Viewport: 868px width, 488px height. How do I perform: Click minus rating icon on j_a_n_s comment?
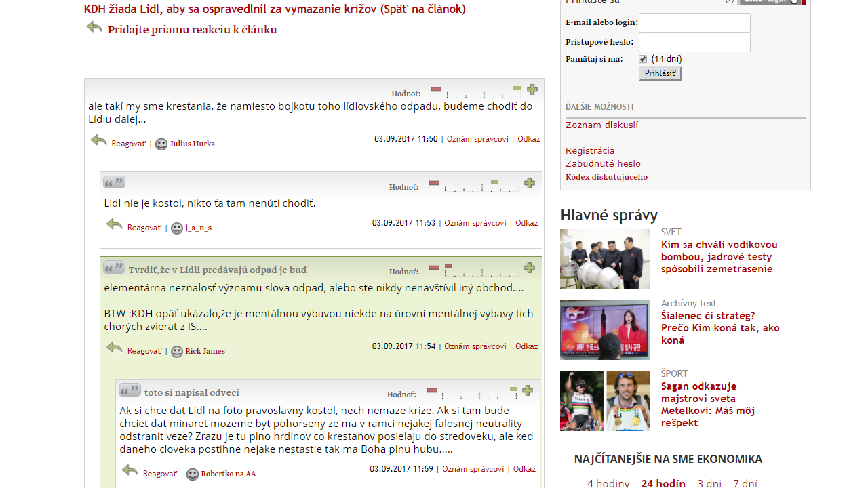coord(434,183)
